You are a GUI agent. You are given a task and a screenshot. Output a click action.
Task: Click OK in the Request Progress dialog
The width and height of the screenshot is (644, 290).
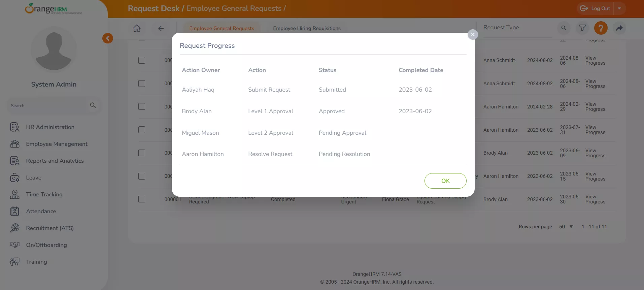(x=445, y=181)
